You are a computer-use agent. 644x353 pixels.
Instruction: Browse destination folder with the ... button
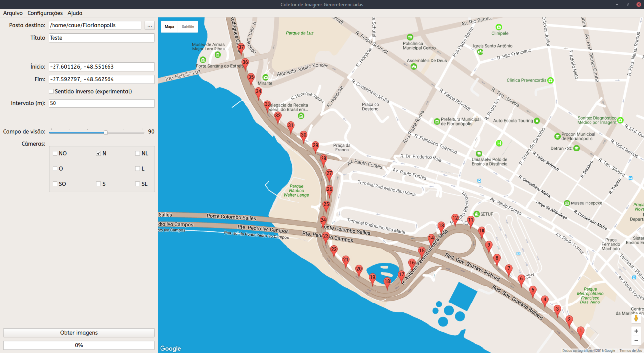click(x=149, y=25)
